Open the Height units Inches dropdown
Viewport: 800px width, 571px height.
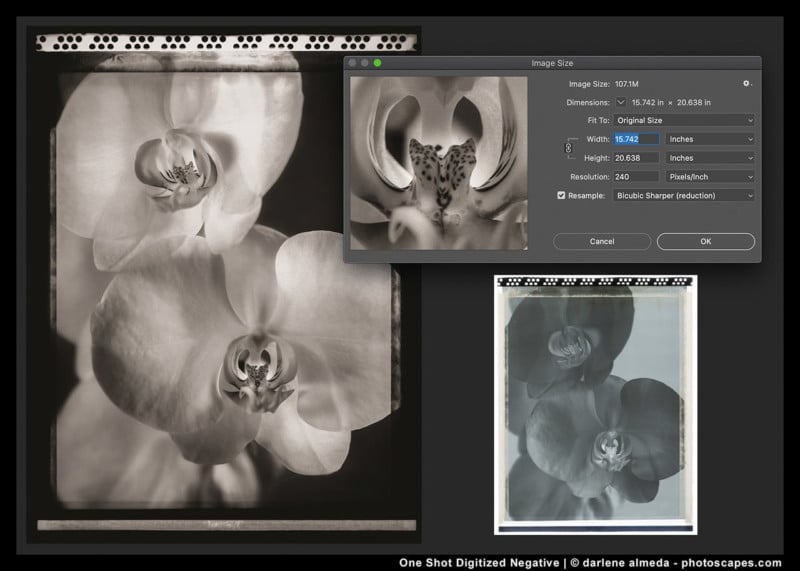point(709,158)
